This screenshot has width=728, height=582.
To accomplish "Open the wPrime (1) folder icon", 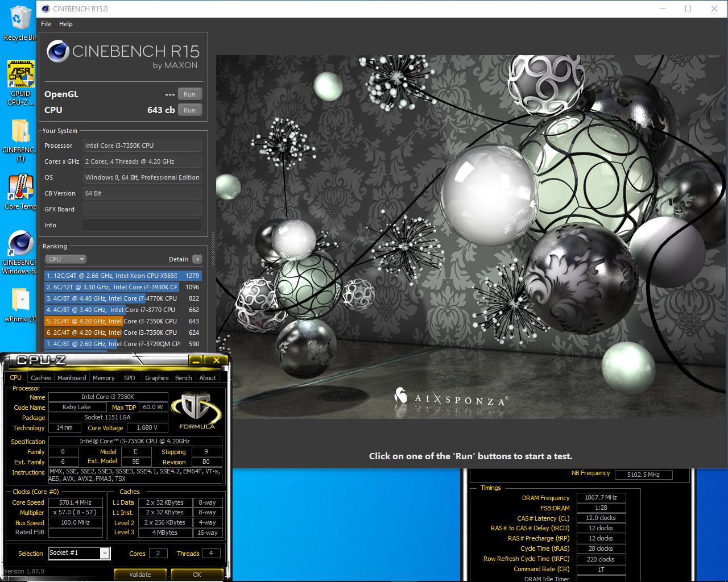I will (20, 305).
